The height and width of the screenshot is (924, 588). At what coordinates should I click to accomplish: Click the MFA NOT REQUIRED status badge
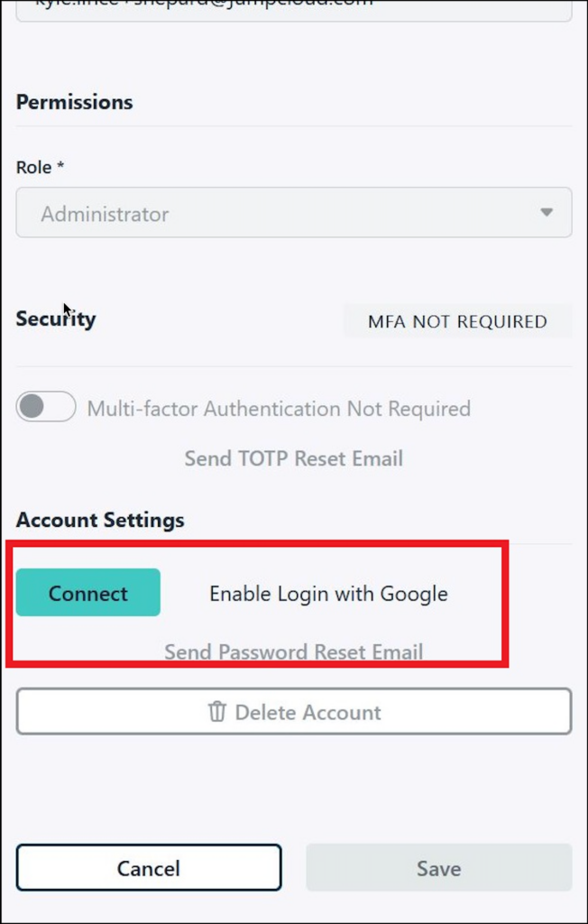(456, 321)
